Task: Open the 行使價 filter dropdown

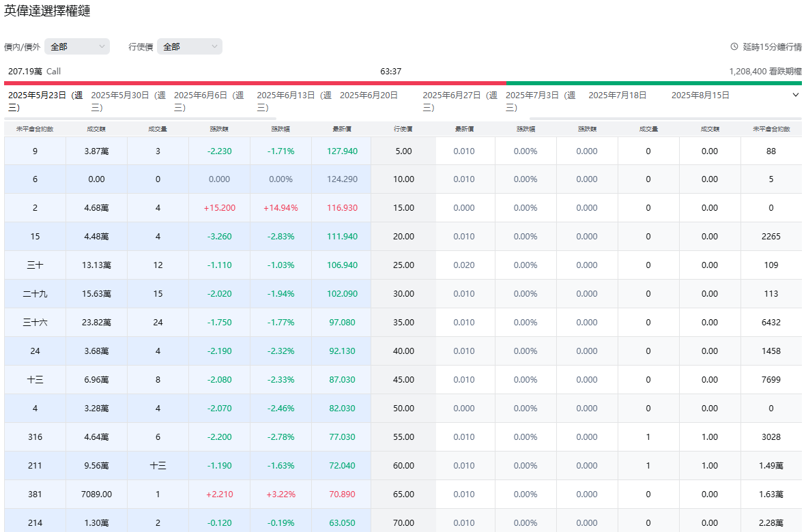Action: [190, 47]
